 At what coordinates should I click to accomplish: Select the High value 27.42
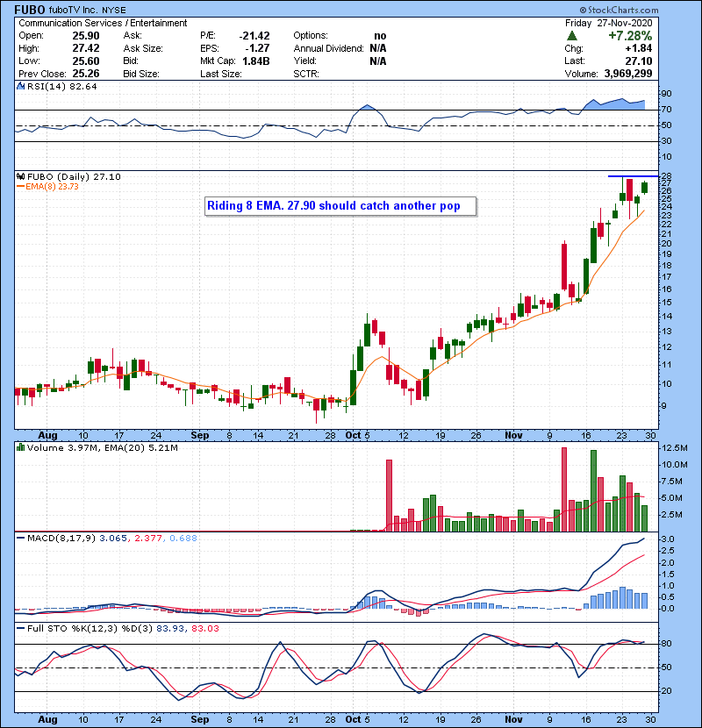click(x=86, y=48)
